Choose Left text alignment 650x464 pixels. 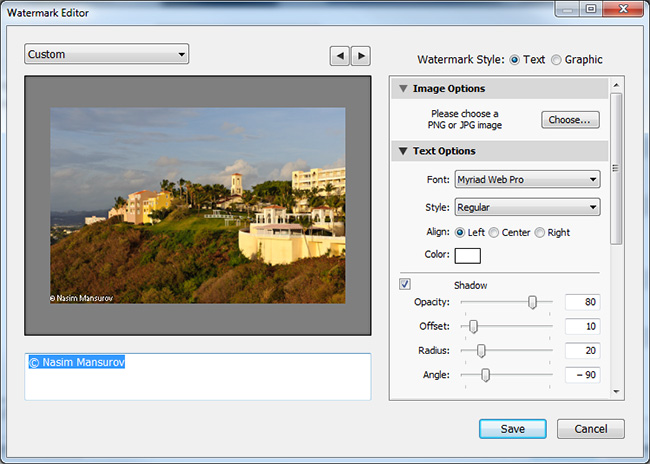tap(460, 232)
